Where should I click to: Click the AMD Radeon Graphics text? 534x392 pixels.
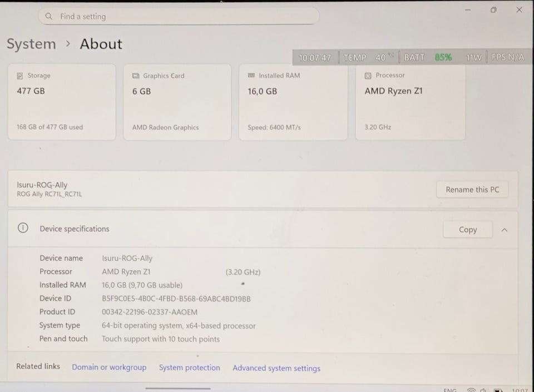166,127
